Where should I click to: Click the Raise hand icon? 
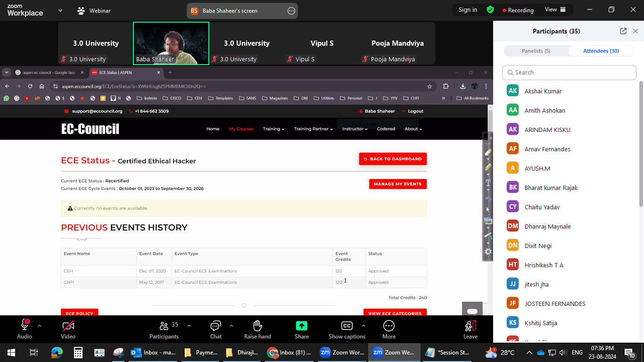click(x=257, y=325)
